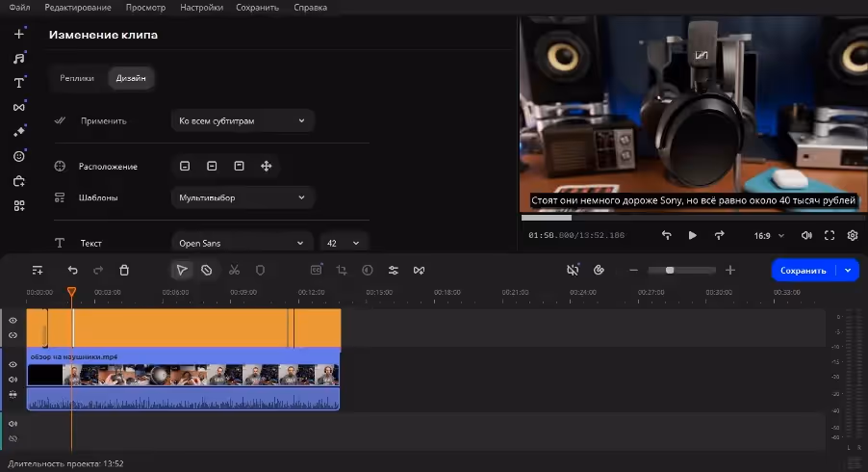868x472 pixels.
Task: Open the Open Sans font dropdown
Action: (242, 243)
